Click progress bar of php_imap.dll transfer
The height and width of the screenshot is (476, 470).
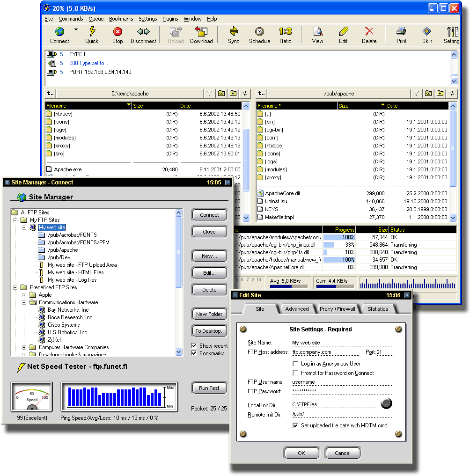[339, 245]
